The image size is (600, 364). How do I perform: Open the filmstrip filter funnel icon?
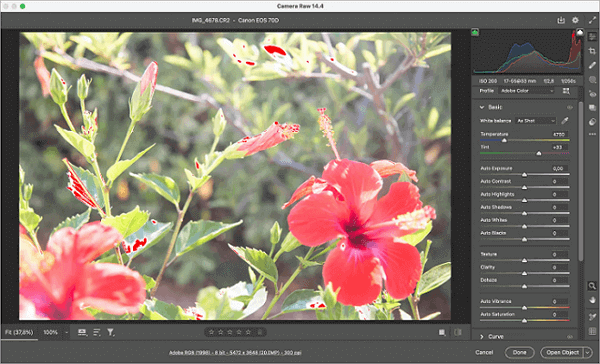coord(111,332)
